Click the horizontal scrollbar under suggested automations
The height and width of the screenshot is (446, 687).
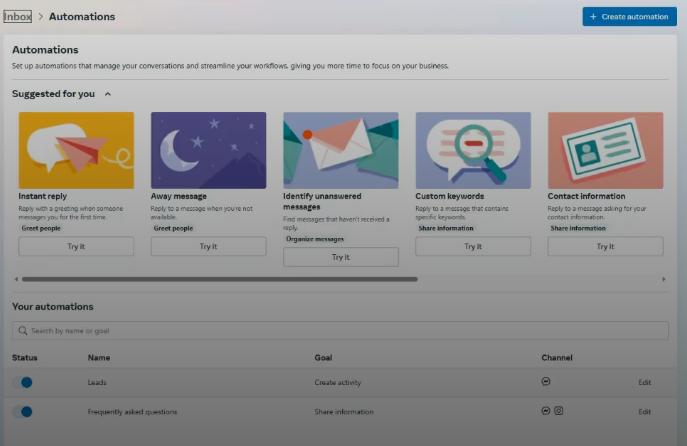coord(219,279)
